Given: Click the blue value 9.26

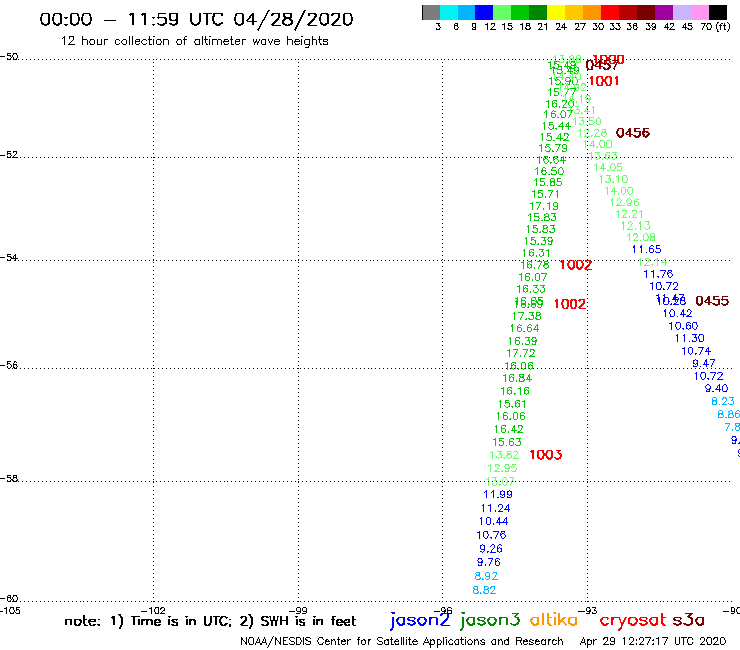Looking at the screenshot, I should [x=491, y=549].
